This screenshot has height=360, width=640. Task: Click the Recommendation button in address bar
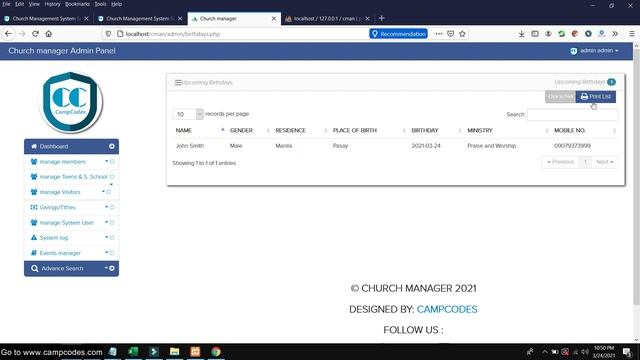(398, 34)
